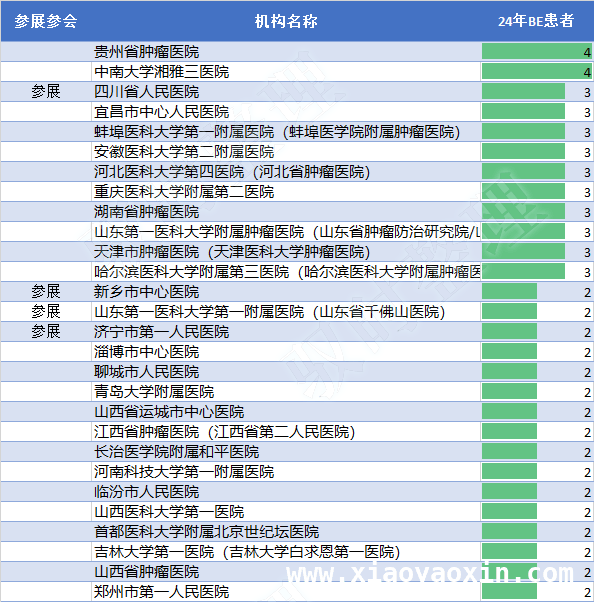Click the 蚌埠医科大学第一附属医院 cell
The image size is (594, 602).
point(286,131)
